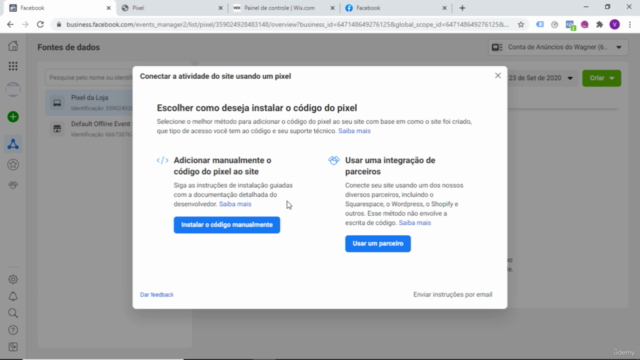Click green plus connect data sources icon
Viewport: 640px width, 360px height.
point(13,117)
